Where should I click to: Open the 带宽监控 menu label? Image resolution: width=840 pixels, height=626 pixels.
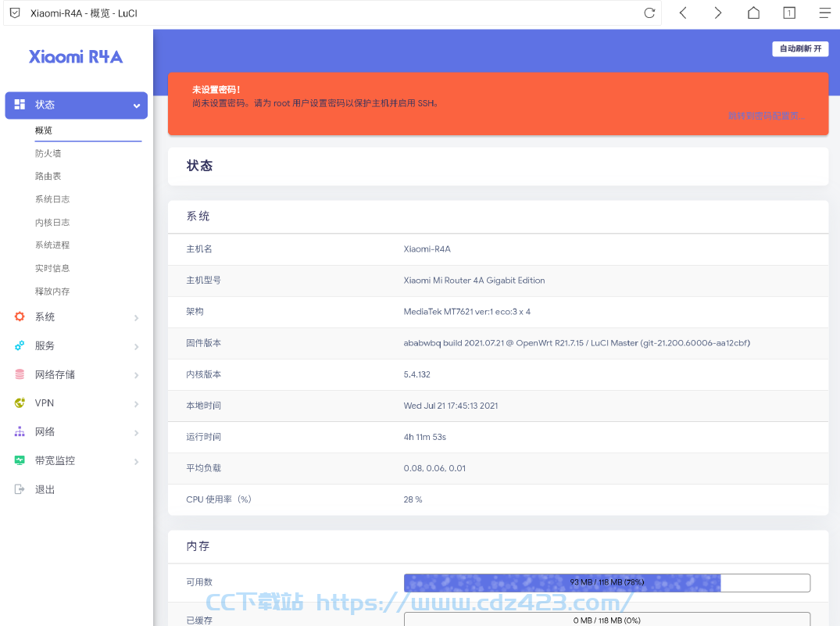pos(55,460)
